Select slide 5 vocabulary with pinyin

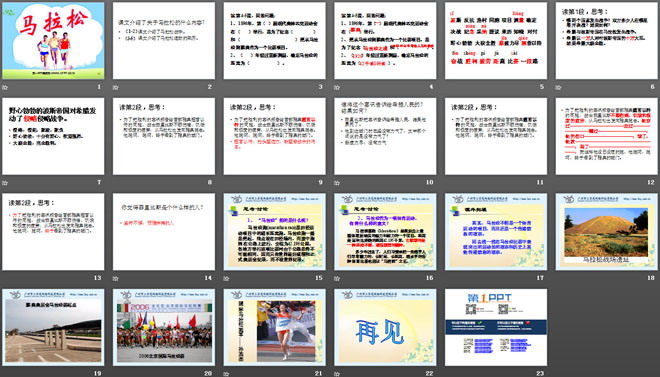(496, 41)
